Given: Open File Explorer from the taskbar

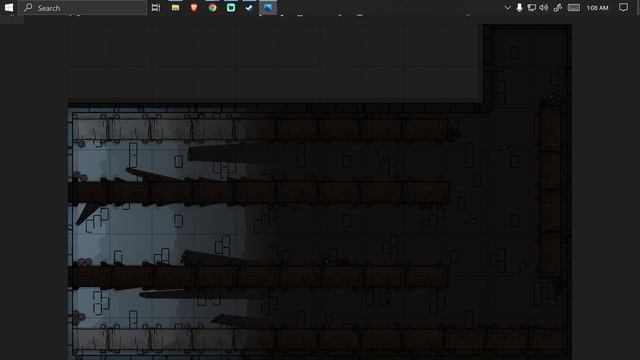Looking at the screenshot, I should [x=176, y=7].
